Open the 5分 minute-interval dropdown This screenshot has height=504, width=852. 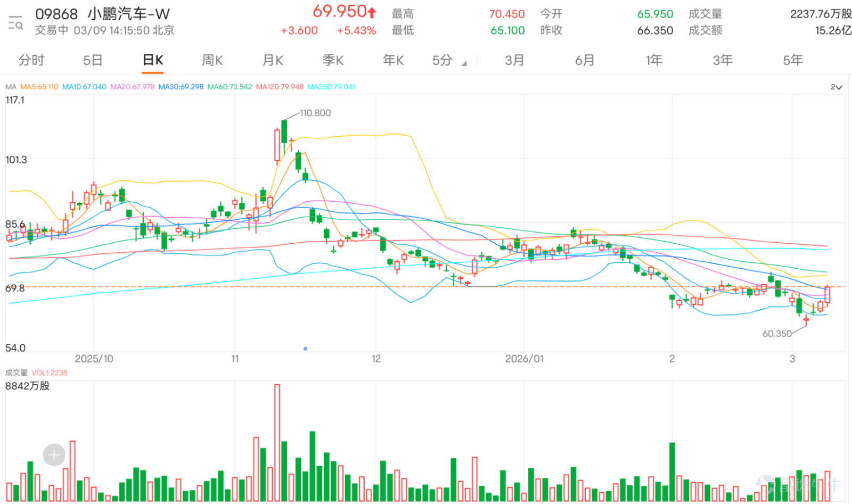tap(449, 60)
